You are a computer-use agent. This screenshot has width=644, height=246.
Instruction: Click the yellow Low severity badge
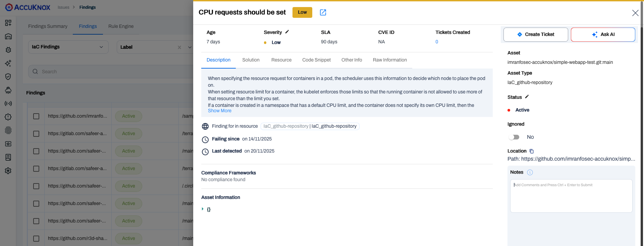(302, 12)
